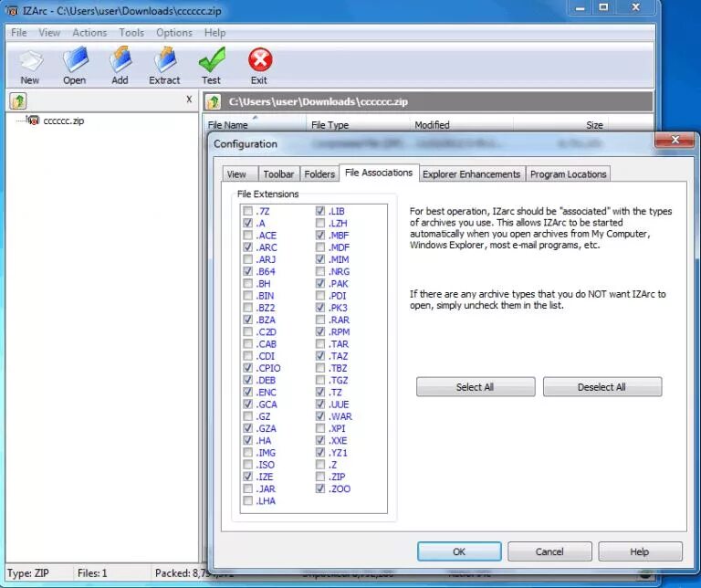Image resolution: width=701 pixels, height=588 pixels.
Task: Open the Tools menu
Action: (x=131, y=33)
